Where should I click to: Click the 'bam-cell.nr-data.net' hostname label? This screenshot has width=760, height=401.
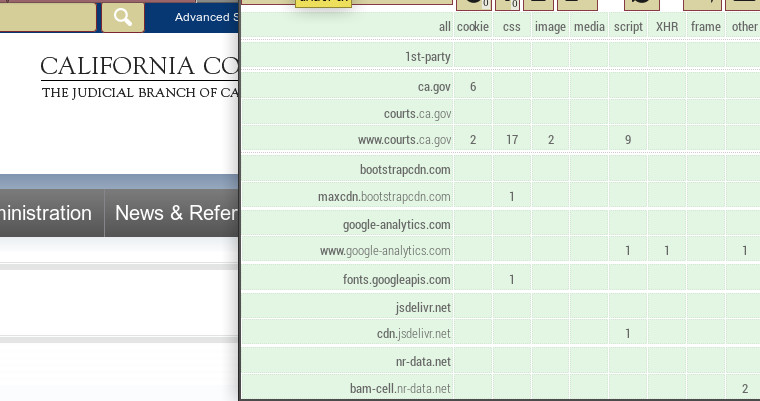coord(347,388)
